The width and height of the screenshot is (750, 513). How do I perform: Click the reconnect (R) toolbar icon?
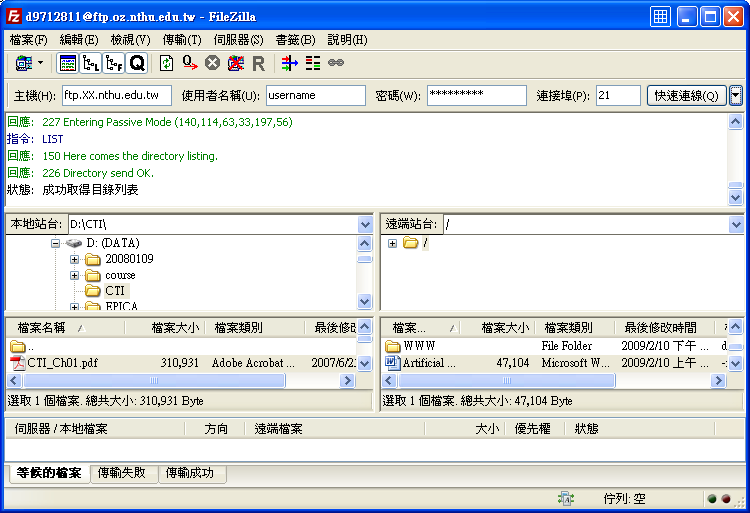click(258, 63)
